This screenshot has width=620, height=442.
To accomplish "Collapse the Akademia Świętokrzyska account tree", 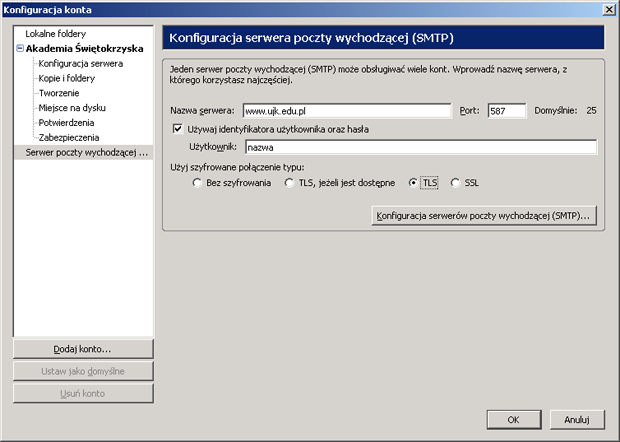I will [x=19, y=48].
